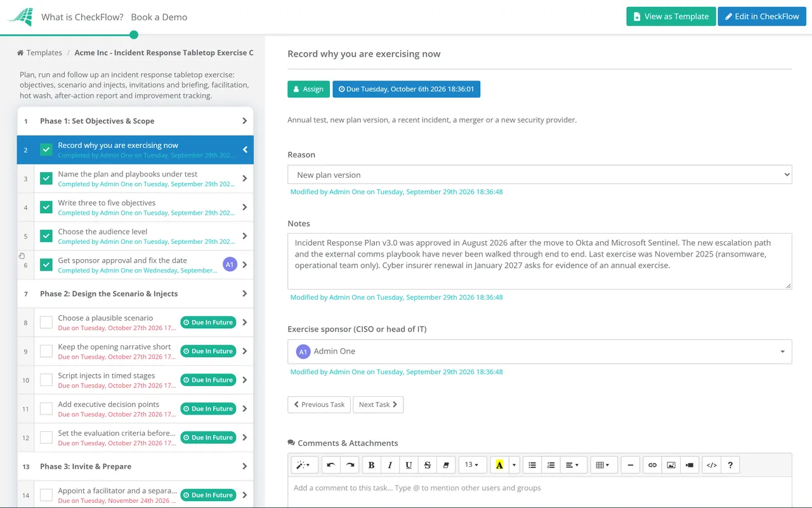Image resolution: width=812 pixels, height=508 pixels.
Task: Uncheck 'Choose the audience level' checkbox
Action: pos(46,236)
